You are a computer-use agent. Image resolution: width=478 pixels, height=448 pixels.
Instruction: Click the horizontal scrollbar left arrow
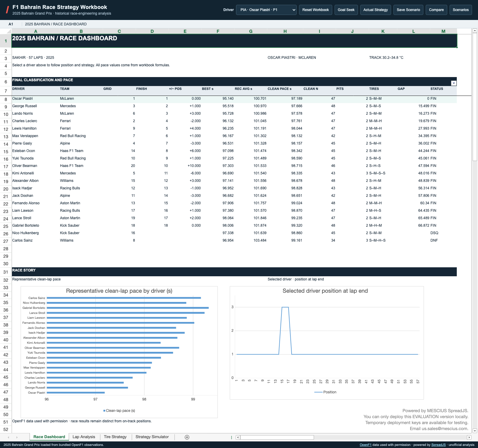point(238,437)
